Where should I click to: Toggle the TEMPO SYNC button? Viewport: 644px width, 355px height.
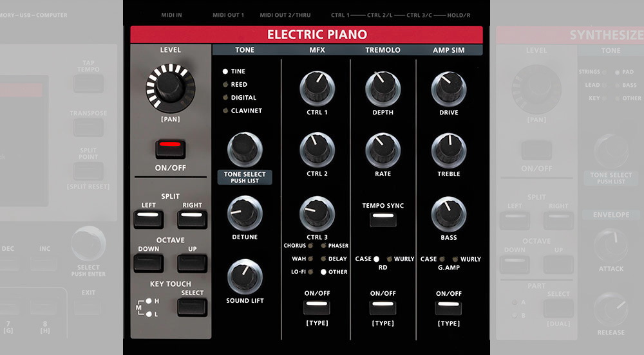pyautogui.click(x=383, y=219)
